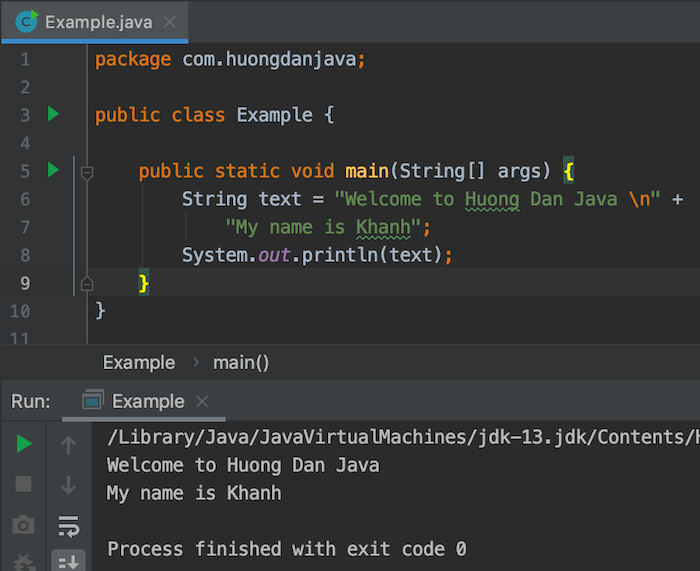Image resolution: width=700 pixels, height=571 pixels.
Task: Click Process finished with exit code 0
Action: point(287,549)
